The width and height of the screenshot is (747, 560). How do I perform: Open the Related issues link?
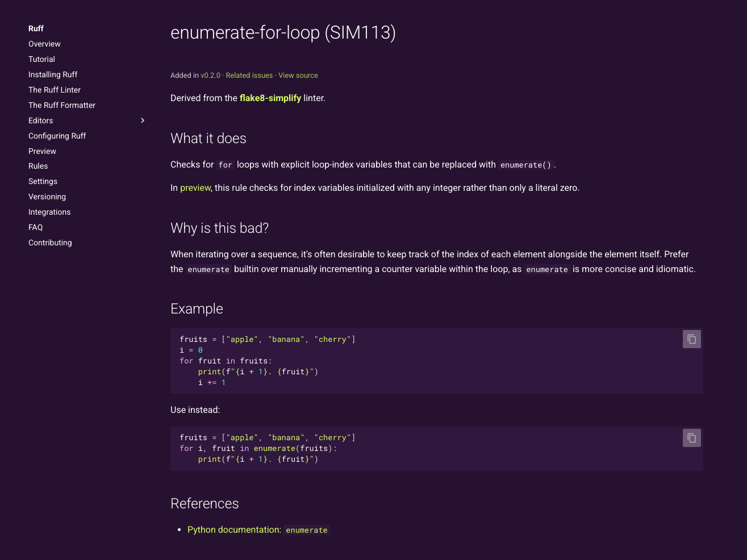point(249,75)
